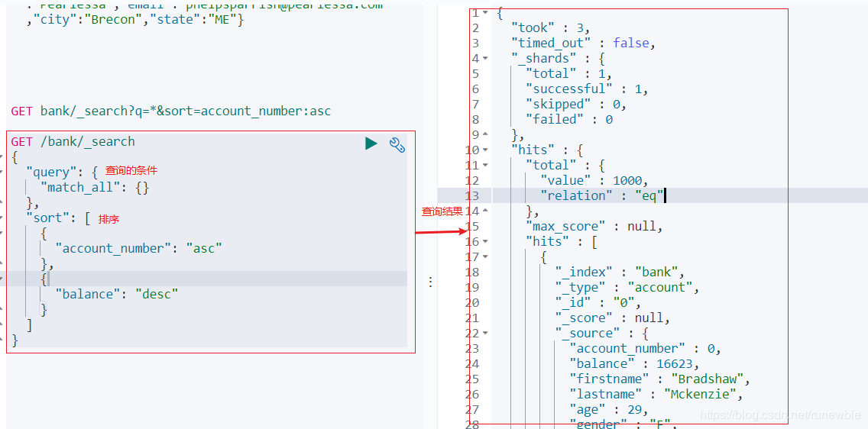This screenshot has height=429, width=868.
Task: Collapse the "hits" array at line 16
Action: pyautogui.click(x=485, y=241)
